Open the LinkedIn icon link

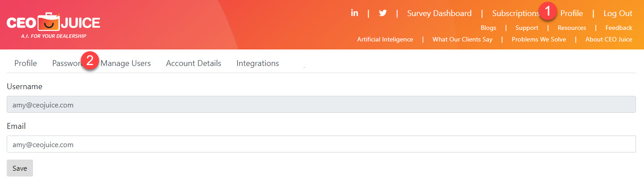coord(354,13)
